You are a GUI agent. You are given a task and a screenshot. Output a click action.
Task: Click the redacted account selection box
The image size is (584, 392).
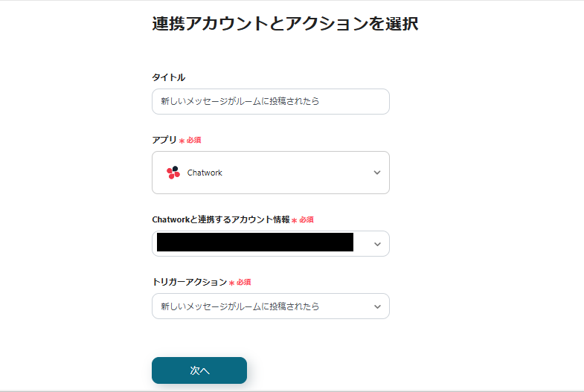(x=254, y=243)
